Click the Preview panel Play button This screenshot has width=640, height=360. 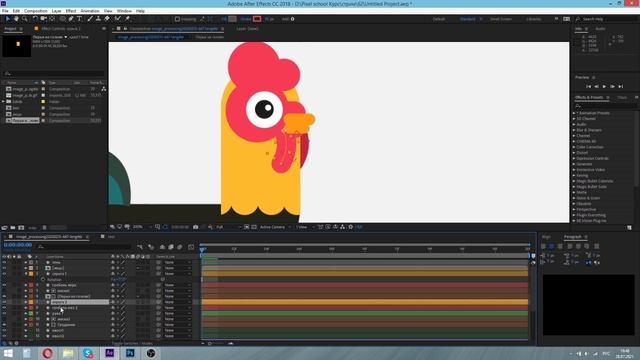[x=604, y=87]
